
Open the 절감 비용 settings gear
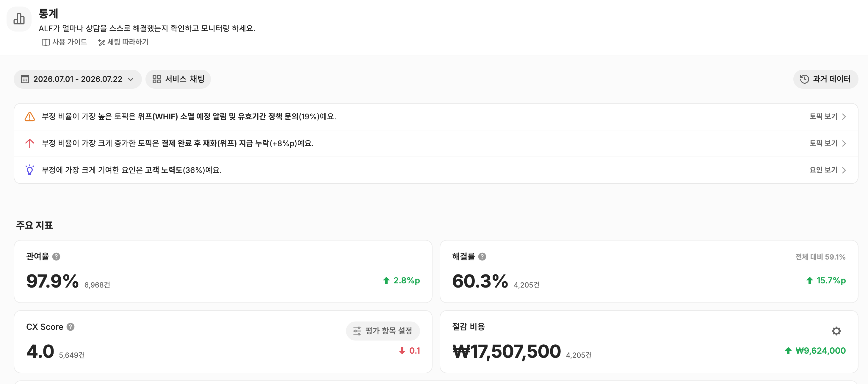836,331
